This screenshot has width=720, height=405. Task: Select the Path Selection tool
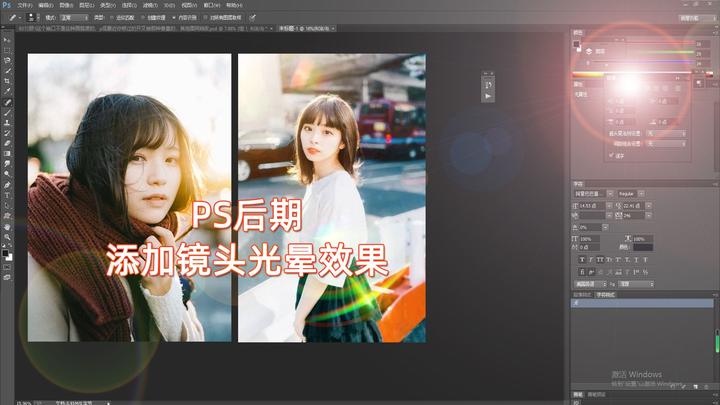click(x=7, y=206)
